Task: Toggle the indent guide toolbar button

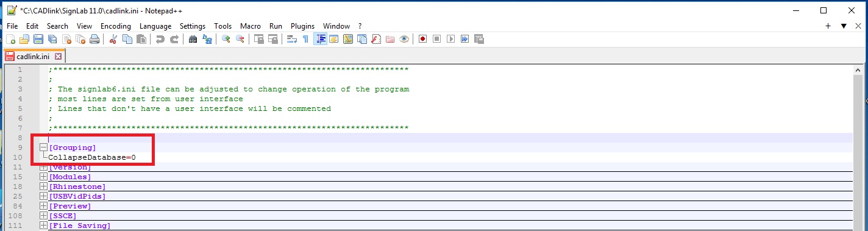Action: click(320, 39)
